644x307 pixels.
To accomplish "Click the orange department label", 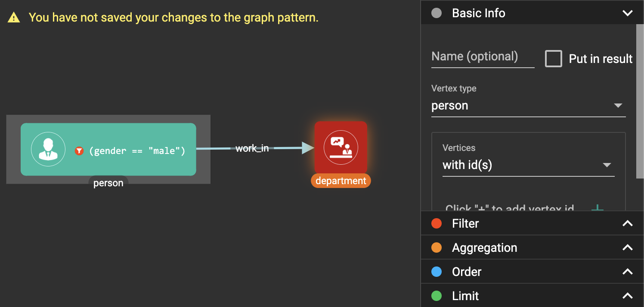I will (x=341, y=181).
